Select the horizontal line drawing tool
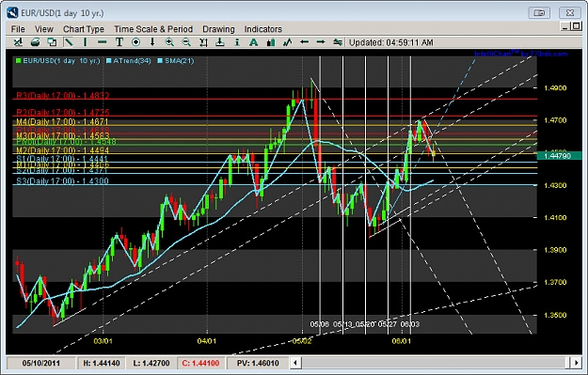 tap(102, 42)
